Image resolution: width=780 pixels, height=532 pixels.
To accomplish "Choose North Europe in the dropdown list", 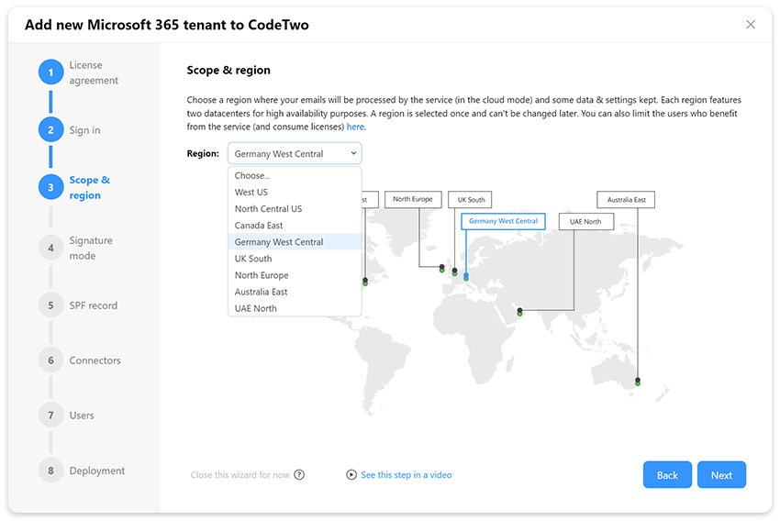I will pos(295,275).
